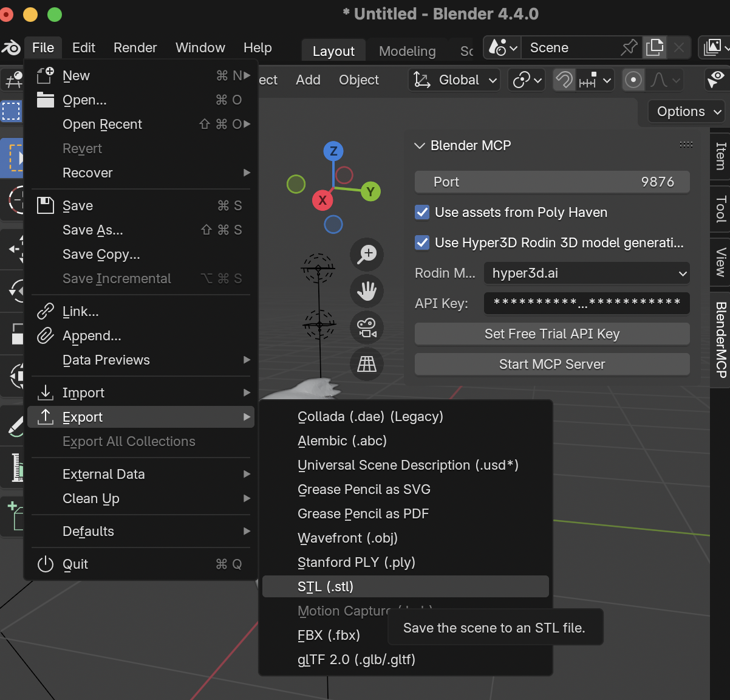Pan the view using the hand icon
Image resolution: width=730 pixels, height=700 pixels.
366,291
